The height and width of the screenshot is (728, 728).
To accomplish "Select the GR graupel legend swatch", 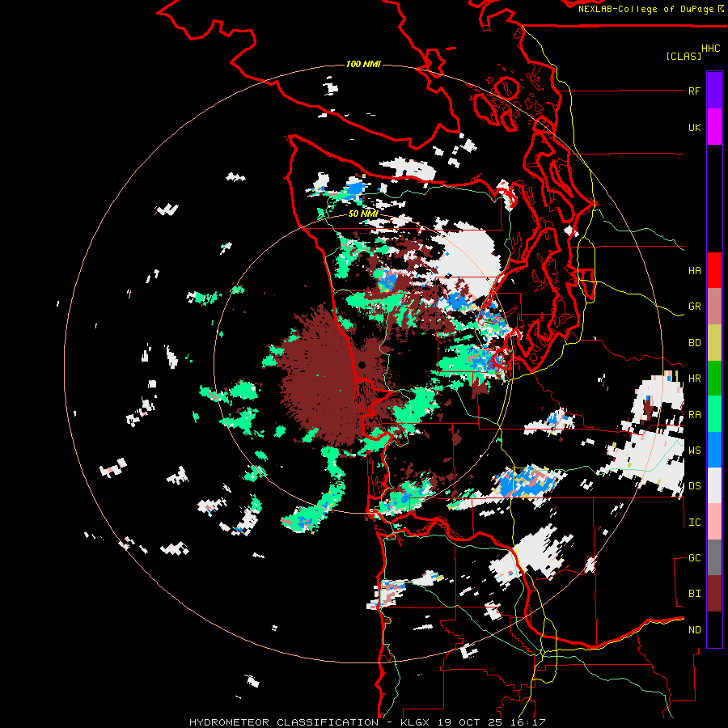I will click(714, 307).
